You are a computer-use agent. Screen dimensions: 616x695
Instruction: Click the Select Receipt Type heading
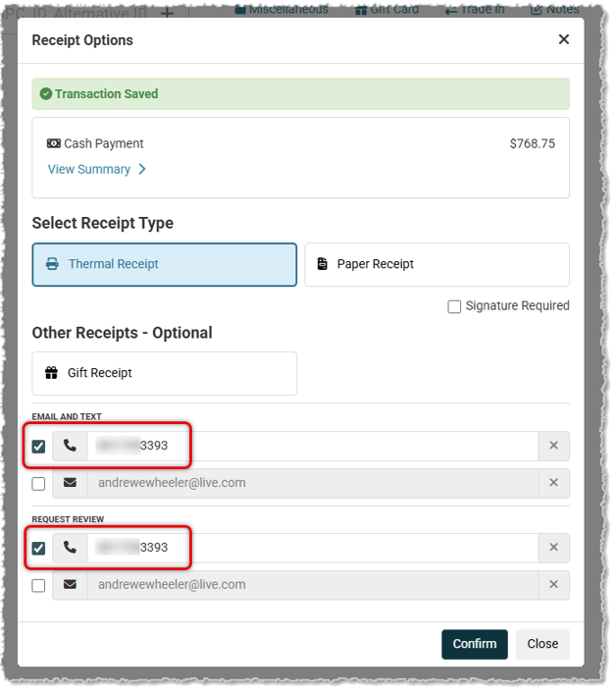tap(103, 224)
